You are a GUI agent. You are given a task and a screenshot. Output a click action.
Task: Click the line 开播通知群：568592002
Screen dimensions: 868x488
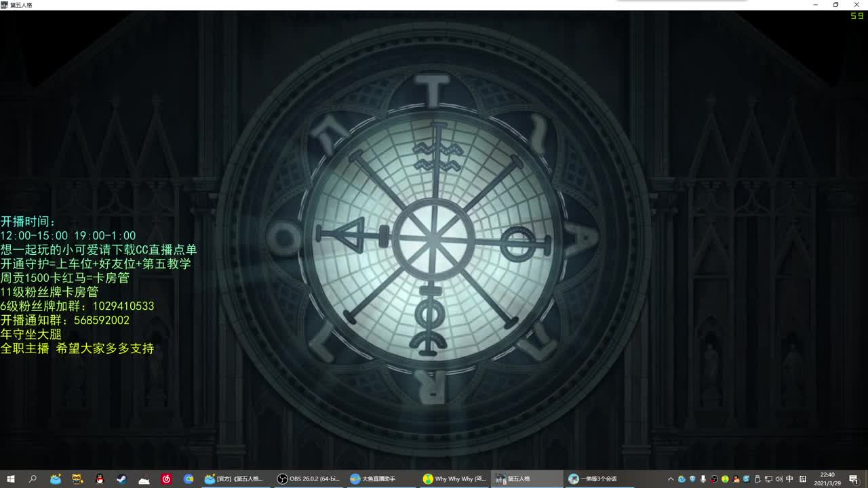[65, 321]
